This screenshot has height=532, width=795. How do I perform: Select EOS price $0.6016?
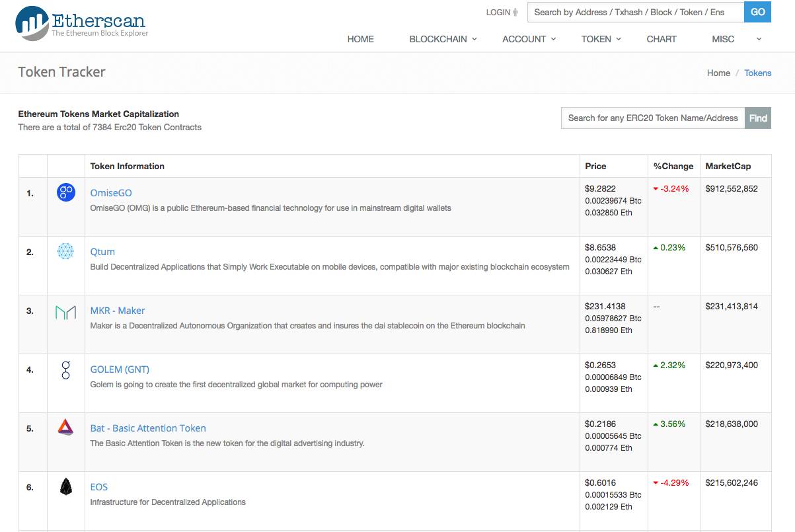[x=600, y=483]
